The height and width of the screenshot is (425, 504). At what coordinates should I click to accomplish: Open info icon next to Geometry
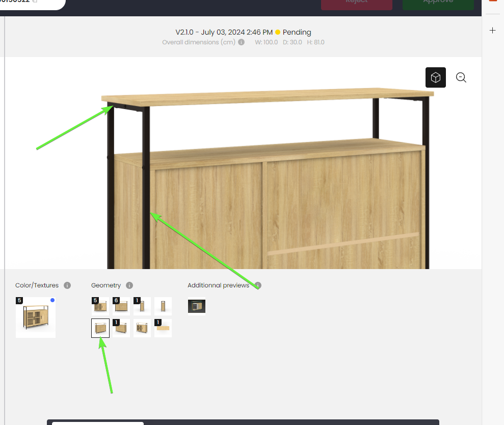pyautogui.click(x=129, y=285)
